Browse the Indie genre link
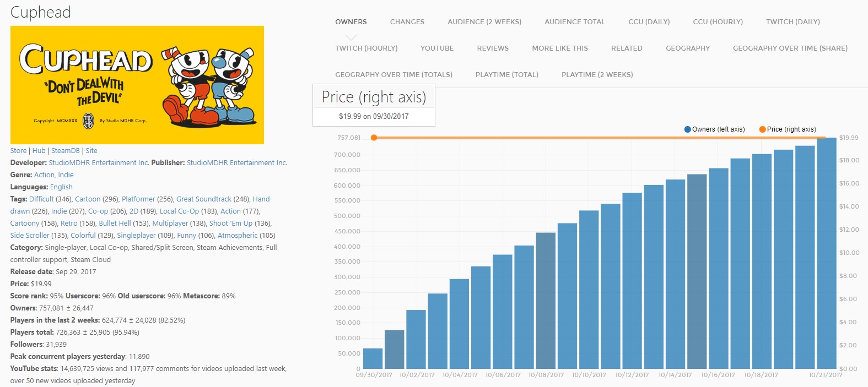 [66, 175]
